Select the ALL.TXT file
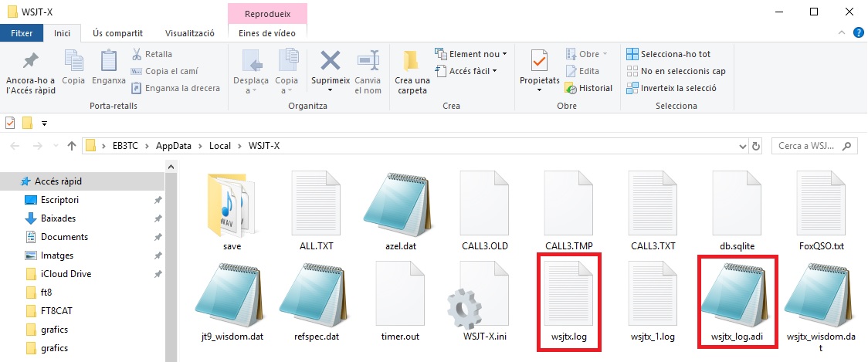The image size is (868, 362). (x=316, y=211)
